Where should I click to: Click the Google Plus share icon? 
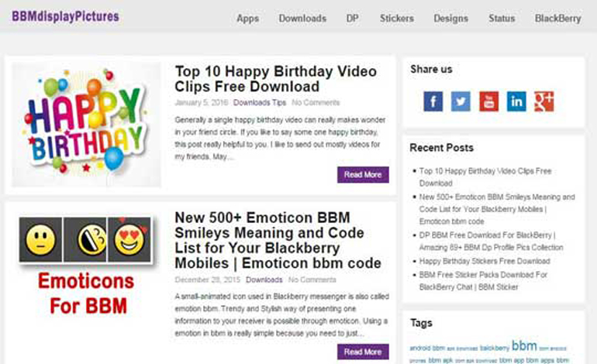[544, 101]
